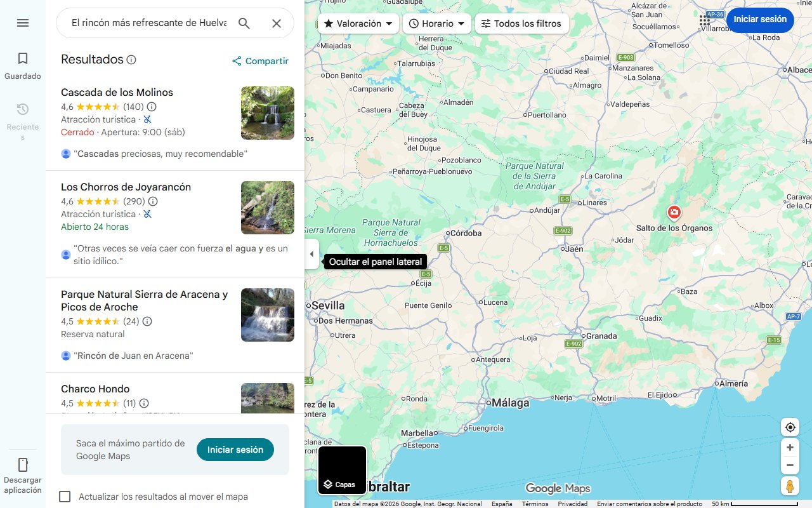Zoom in using the plus control
This screenshot has width=812, height=508.
click(x=790, y=447)
